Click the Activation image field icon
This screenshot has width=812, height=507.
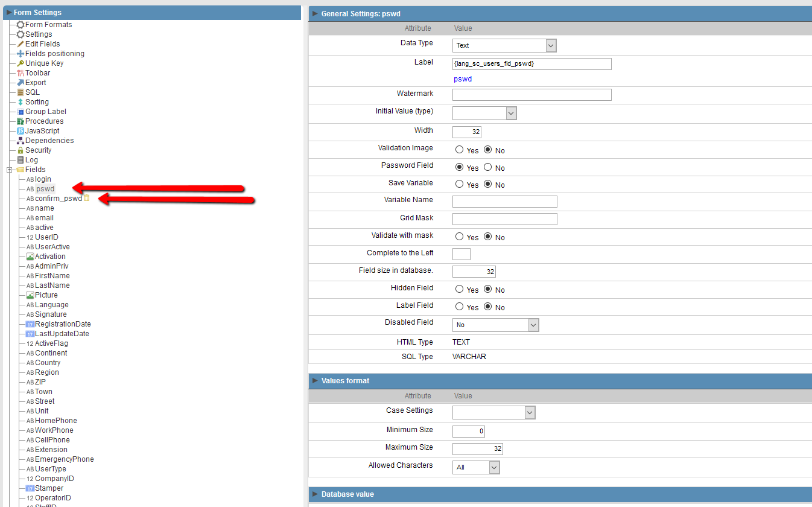click(x=30, y=257)
